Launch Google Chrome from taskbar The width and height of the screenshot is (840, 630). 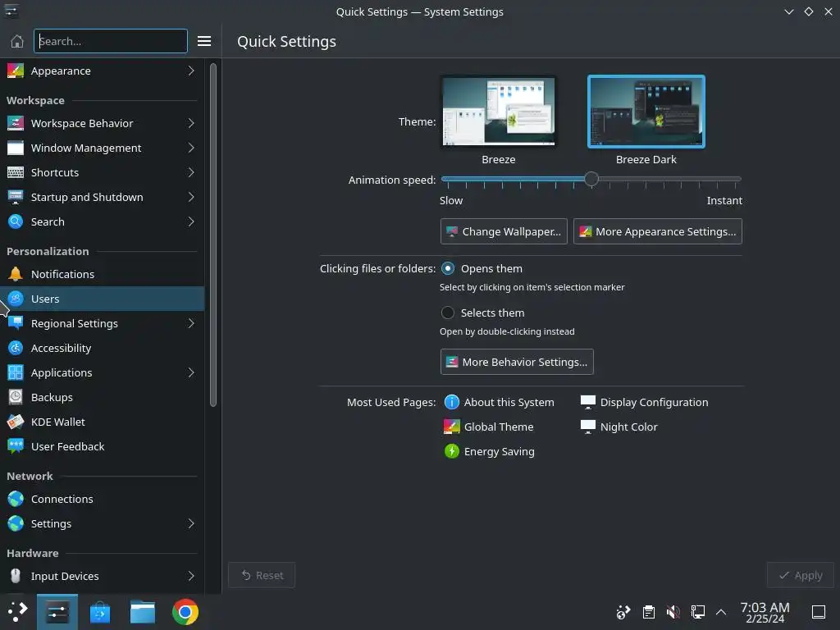pyautogui.click(x=185, y=612)
